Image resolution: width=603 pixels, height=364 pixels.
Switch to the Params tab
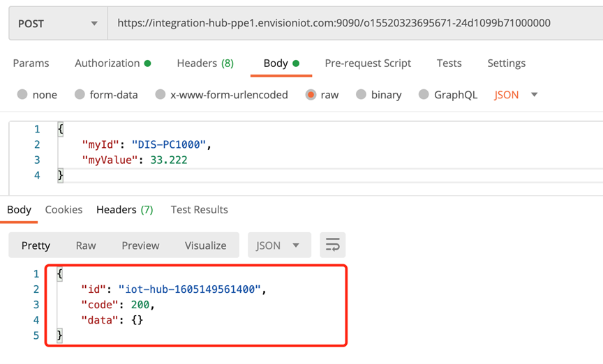point(31,63)
